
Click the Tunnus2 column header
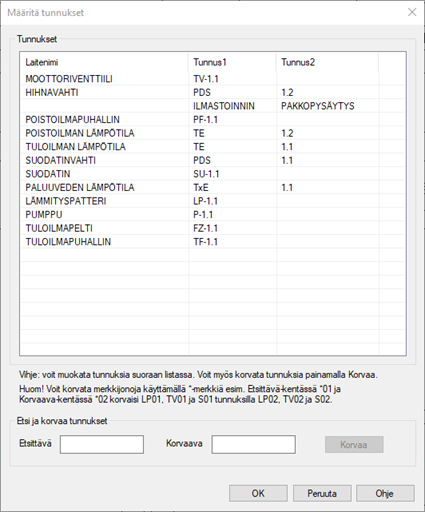click(327, 62)
